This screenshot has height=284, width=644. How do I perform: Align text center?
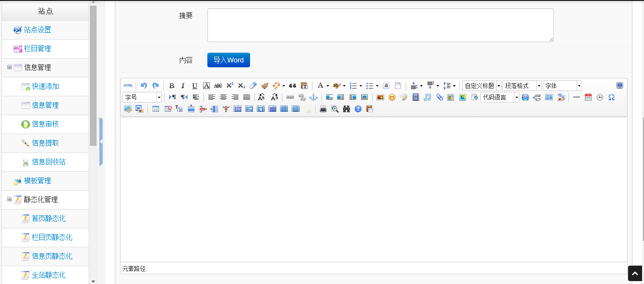223,97
